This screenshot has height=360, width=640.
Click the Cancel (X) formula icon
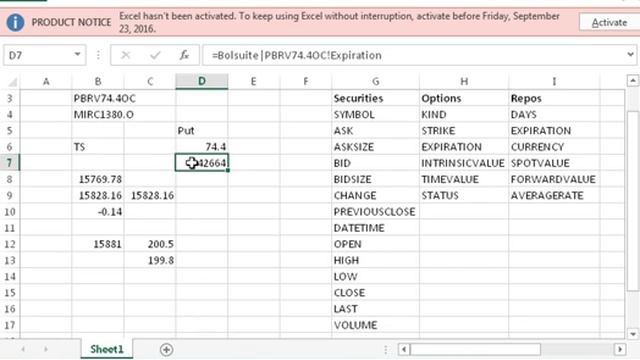pyautogui.click(x=126, y=55)
